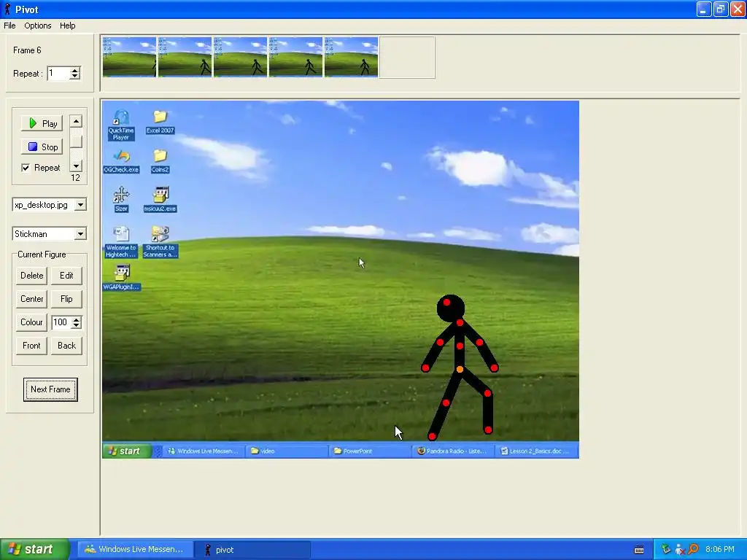747x560 pixels.
Task: Bring the figure to Front
Action: tap(31, 345)
